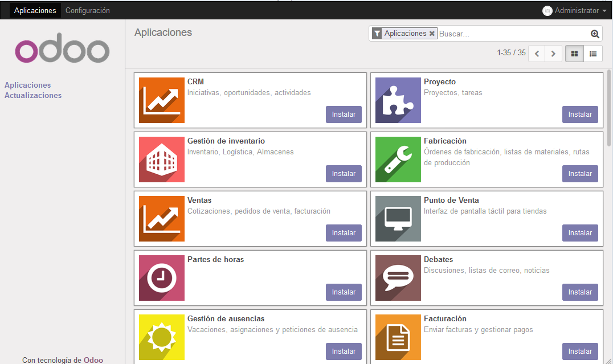Click the Partes de horas clock icon
This screenshot has width=613, height=364.
(x=161, y=278)
